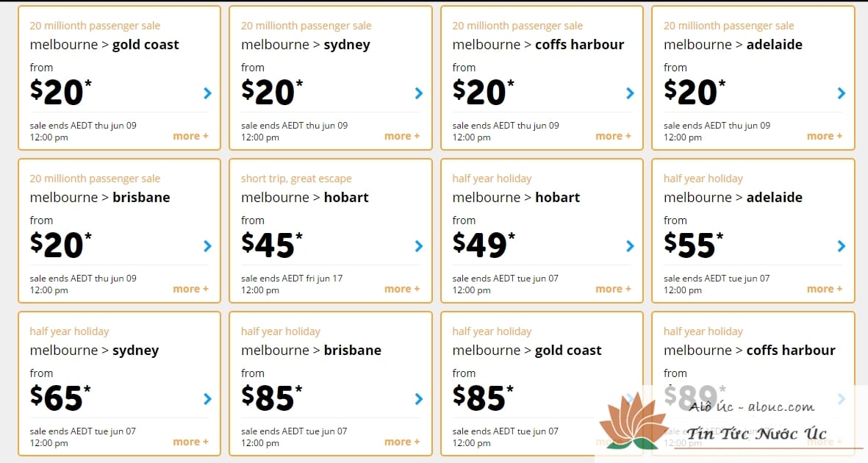Click blue arrow on Adelaide $20 fare
This screenshot has width=868, height=463.
pyautogui.click(x=842, y=93)
